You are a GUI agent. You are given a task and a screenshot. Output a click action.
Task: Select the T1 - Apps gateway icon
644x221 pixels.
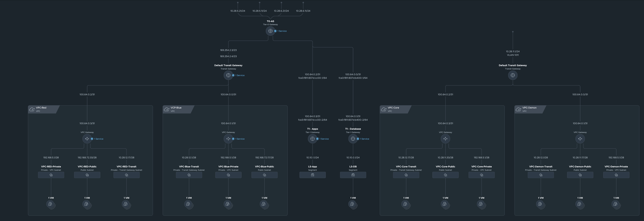click(313, 139)
